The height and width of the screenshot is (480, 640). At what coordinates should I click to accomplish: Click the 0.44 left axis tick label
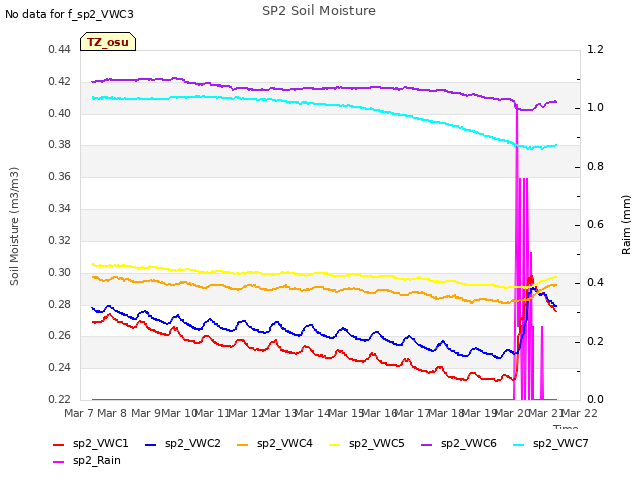pyautogui.click(x=59, y=49)
